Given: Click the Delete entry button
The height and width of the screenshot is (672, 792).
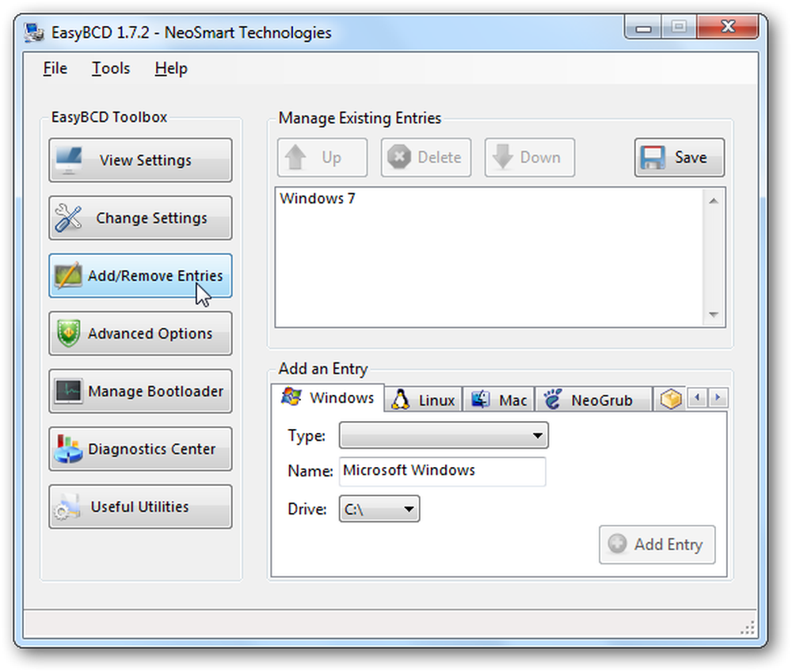Looking at the screenshot, I should (426, 158).
